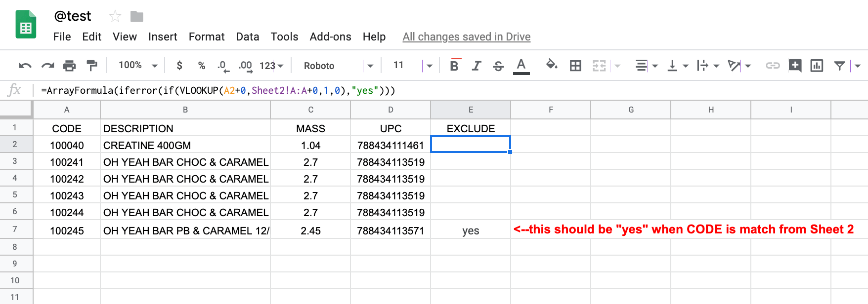Select the DESCRIPTION header cell
Viewport: 868px width, 304px height.
[x=185, y=128]
